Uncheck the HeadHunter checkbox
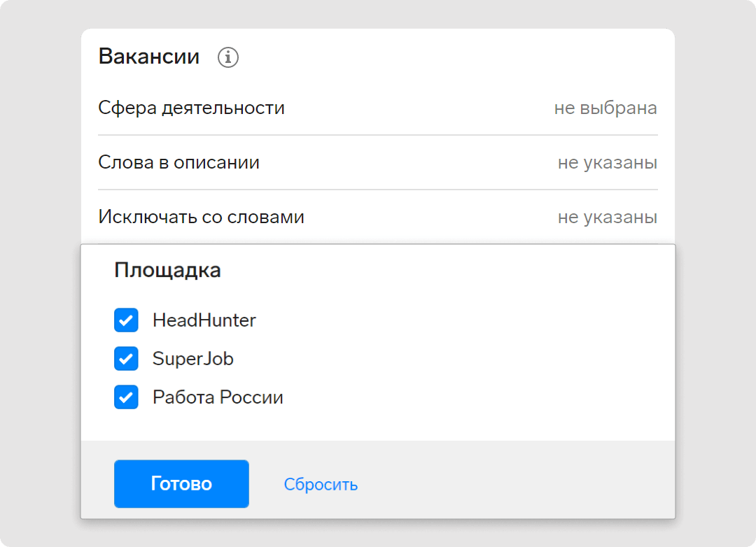Screen dimensions: 756x547 pos(126,320)
